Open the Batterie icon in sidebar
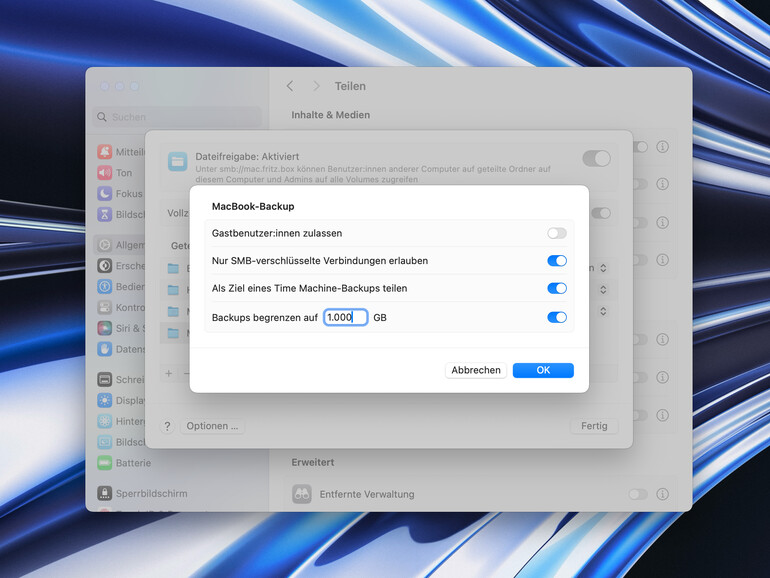This screenshot has height=578, width=770. click(104, 463)
